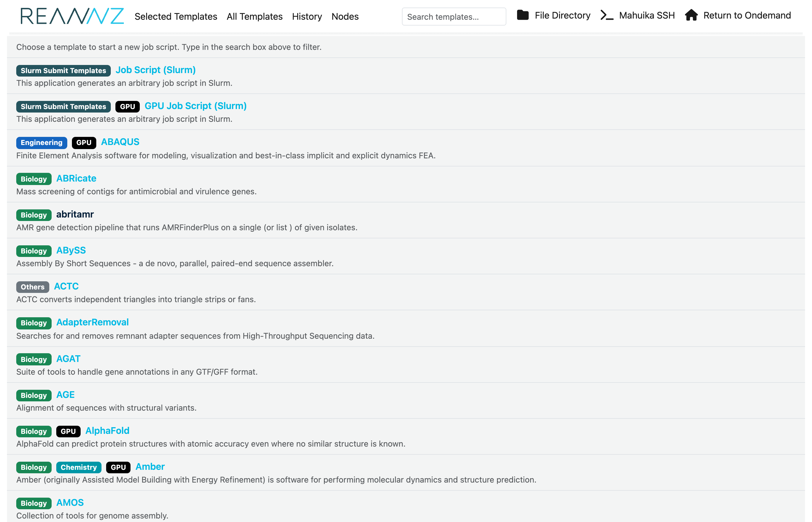The image size is (812, 522).
Task: Switch to All Templates
Action: 255,16
